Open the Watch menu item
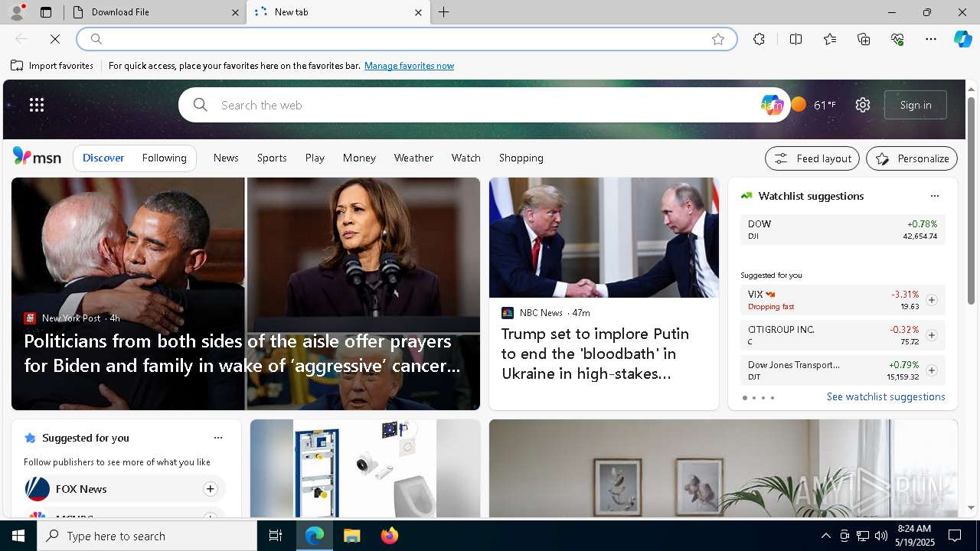 466,158
